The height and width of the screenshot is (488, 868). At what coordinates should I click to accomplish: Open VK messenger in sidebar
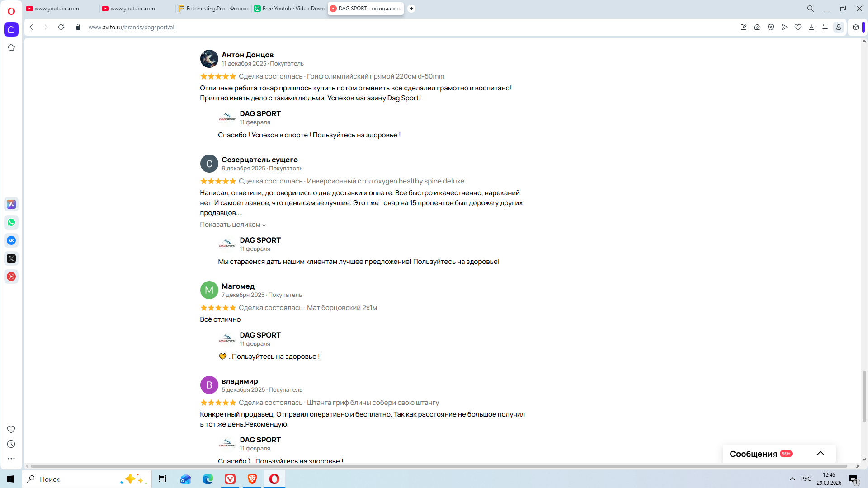click(x=11, y=240)
